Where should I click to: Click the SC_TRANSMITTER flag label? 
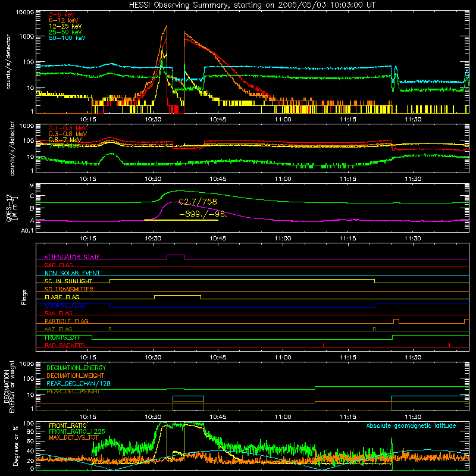69,289
